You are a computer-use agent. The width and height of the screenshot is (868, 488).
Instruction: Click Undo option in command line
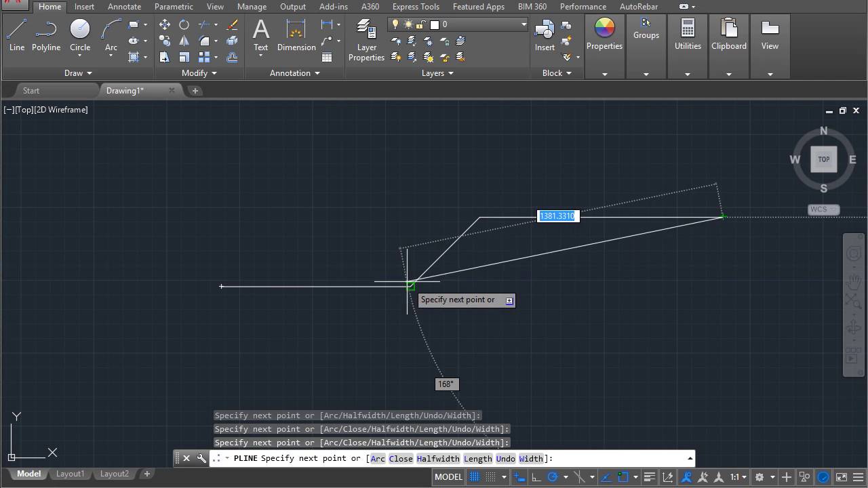[506, 459]
